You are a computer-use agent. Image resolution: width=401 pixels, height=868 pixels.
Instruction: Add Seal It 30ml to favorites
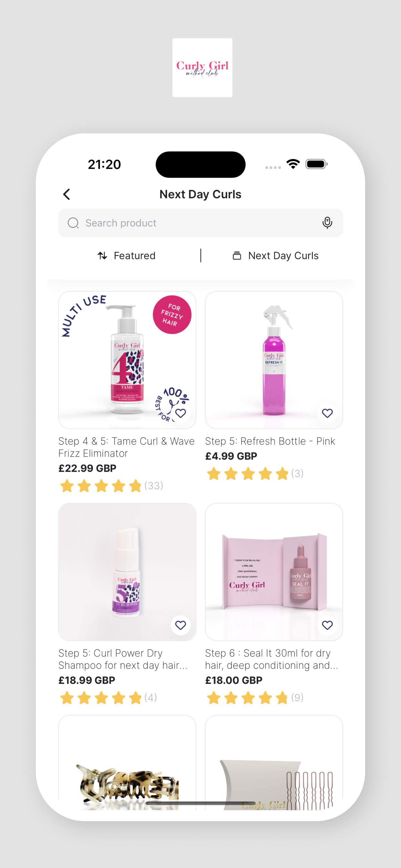327,625
